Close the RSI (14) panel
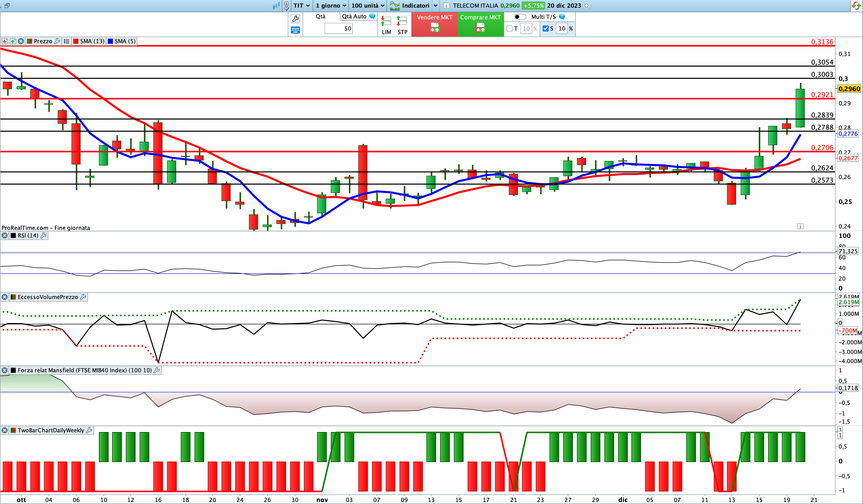This screenshot has width=863, height=504. click(x=5, y=235)
